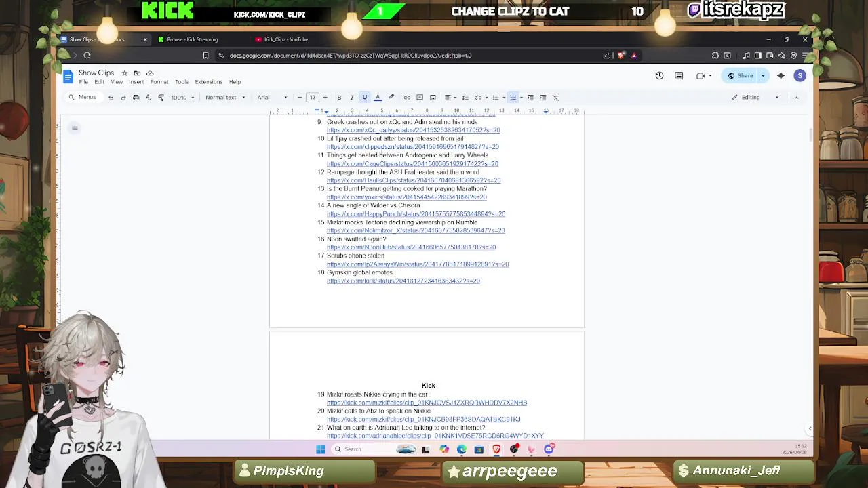Open the Editing mode dropdown
Image resolution: width=868 pixels, height=488 pixels.
tap(755, 98)
